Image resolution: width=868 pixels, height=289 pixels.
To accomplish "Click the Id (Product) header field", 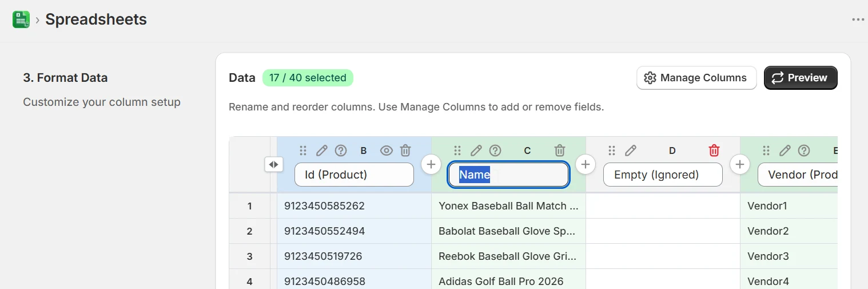I will [354, 175].
